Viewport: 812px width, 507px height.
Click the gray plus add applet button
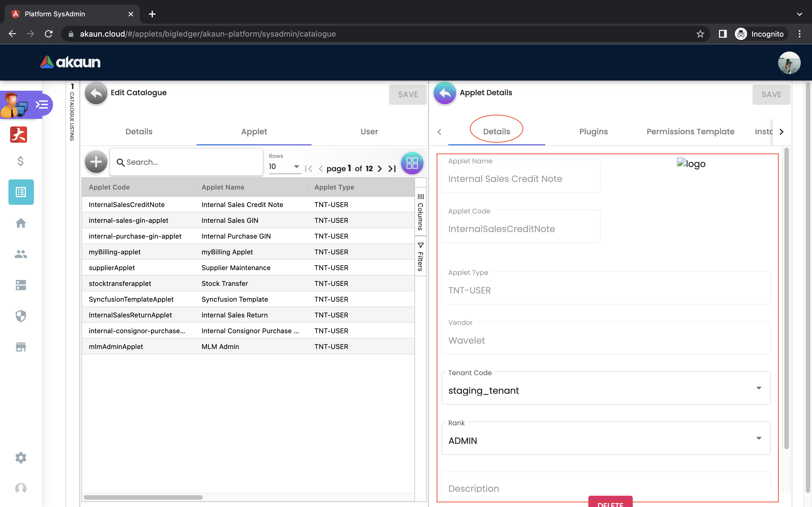tap(96, 162)
